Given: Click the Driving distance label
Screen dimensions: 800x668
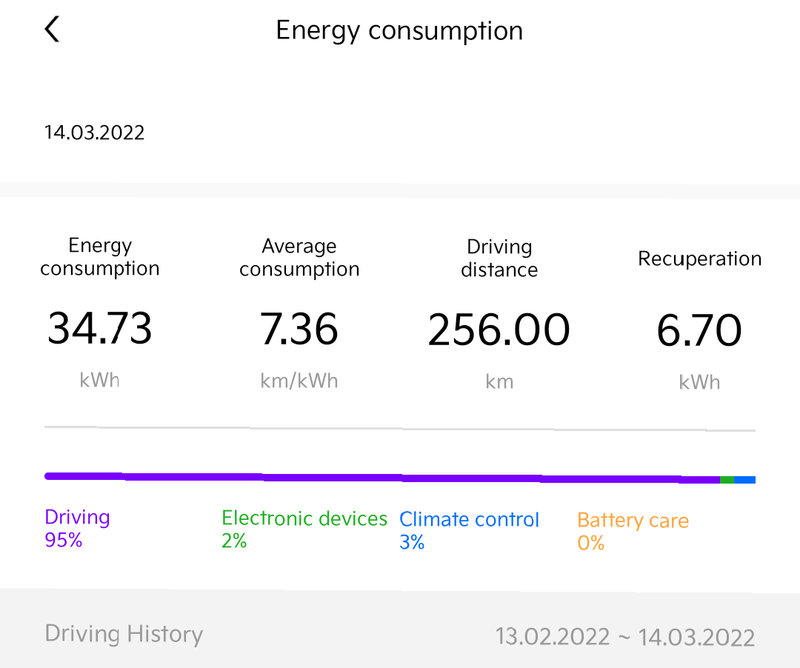Looking at the screenshot, I should (499, 258).
